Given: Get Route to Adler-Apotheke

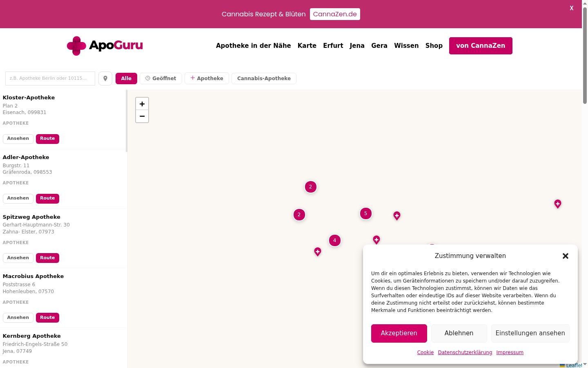Looking at the screenshot, I should (x=47, y=198).
